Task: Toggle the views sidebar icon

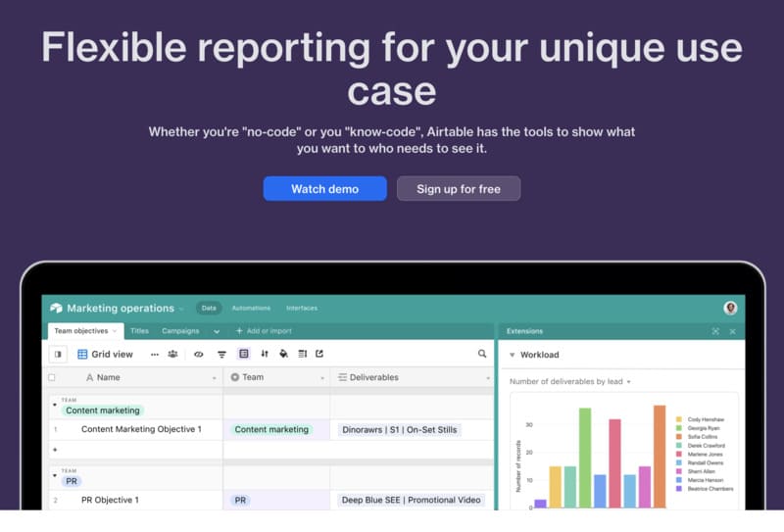Action: [58, 354]
